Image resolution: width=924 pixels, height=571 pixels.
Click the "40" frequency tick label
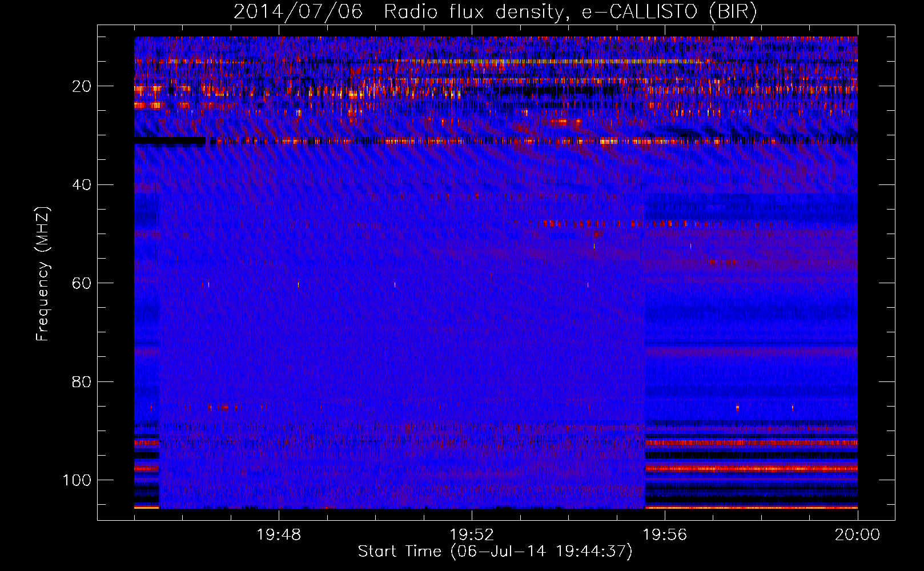[82, 185]
